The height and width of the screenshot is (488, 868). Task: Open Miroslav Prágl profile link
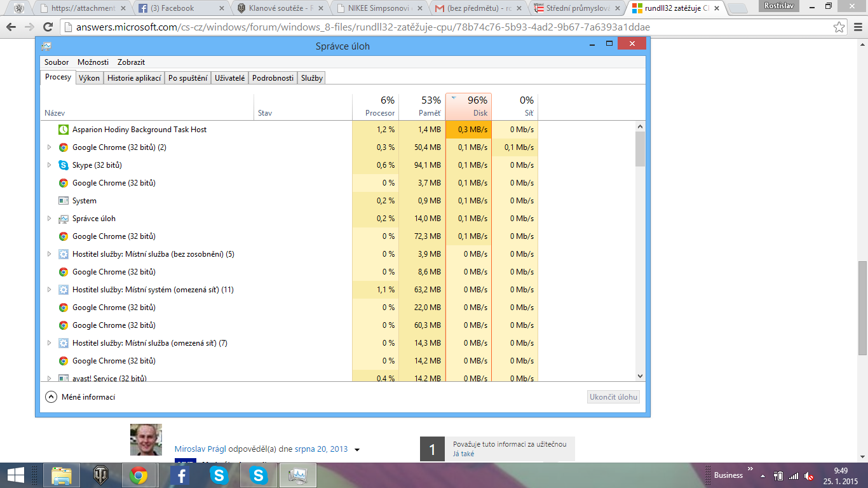(200, 449)
